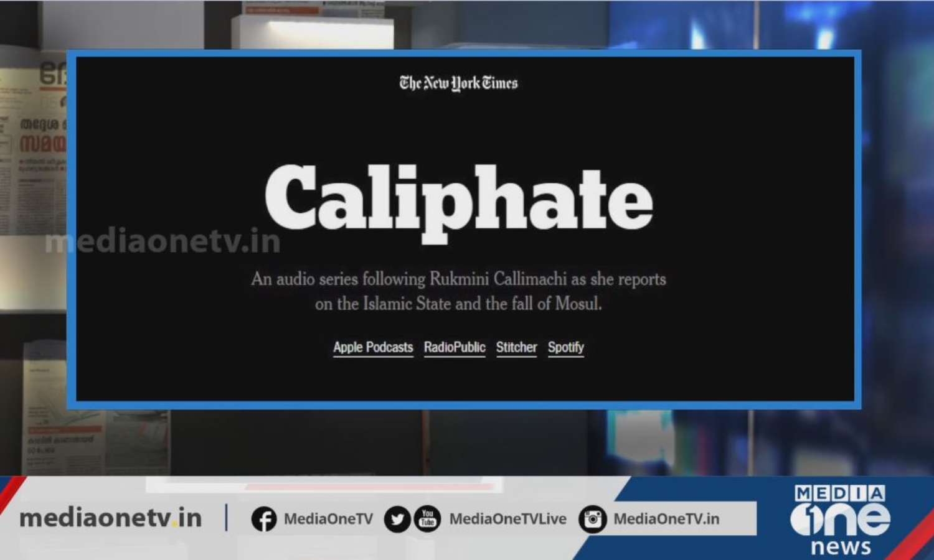Click the Twitter bird icon
The image size is (934, 560).
point(397,519)
